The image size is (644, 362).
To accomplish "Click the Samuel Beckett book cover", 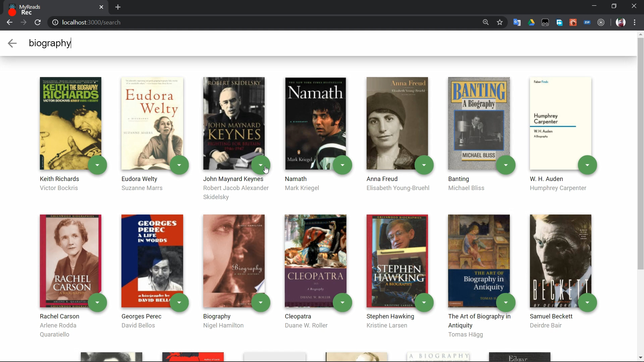I will (x=560, y=261).
